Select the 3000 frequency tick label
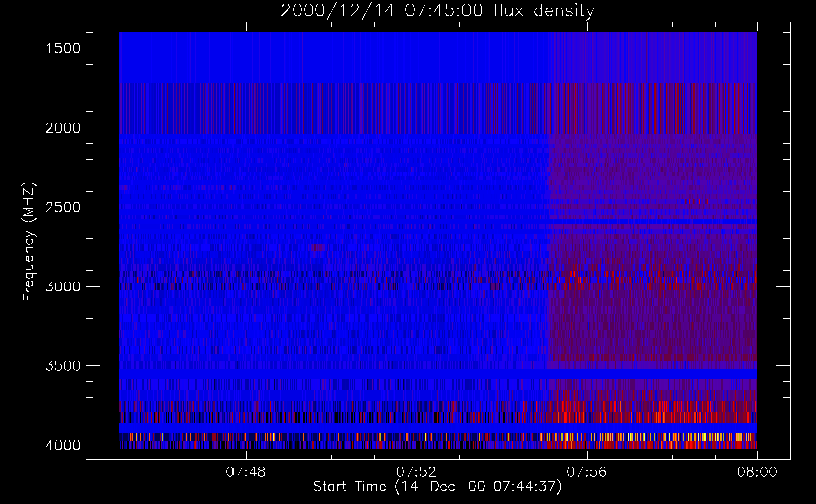 (63, 287)
